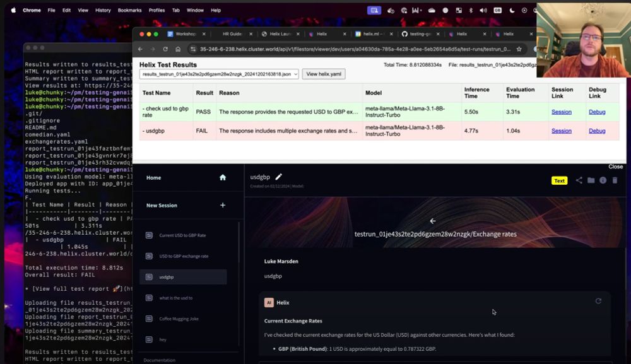Open the Debug link in the usdgbp FAIL row
Viewport: 631px width, 364px height.
597,131
